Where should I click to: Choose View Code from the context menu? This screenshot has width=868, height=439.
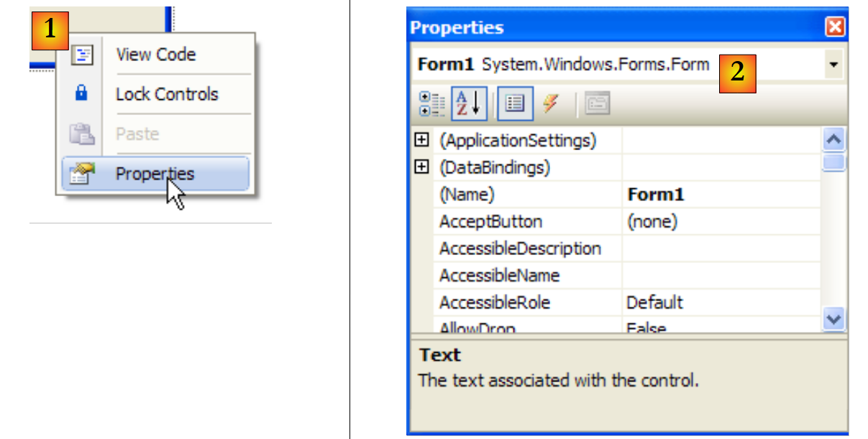(155, 55)
